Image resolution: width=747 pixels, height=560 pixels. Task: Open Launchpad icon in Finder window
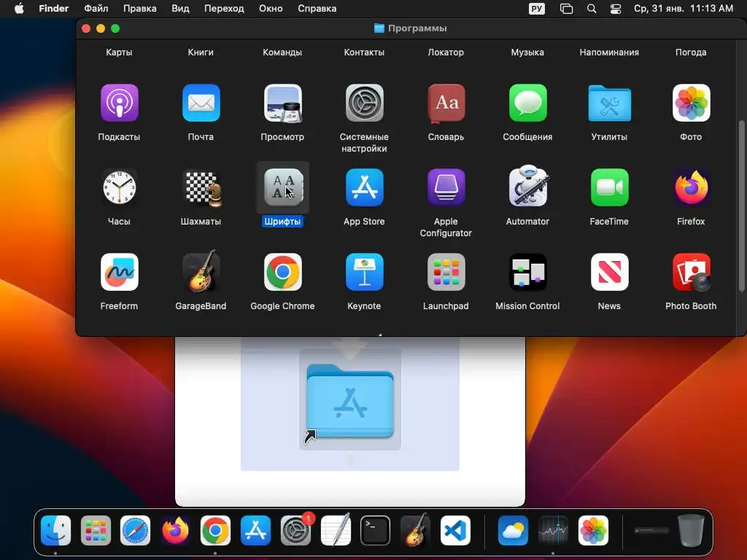446,272
